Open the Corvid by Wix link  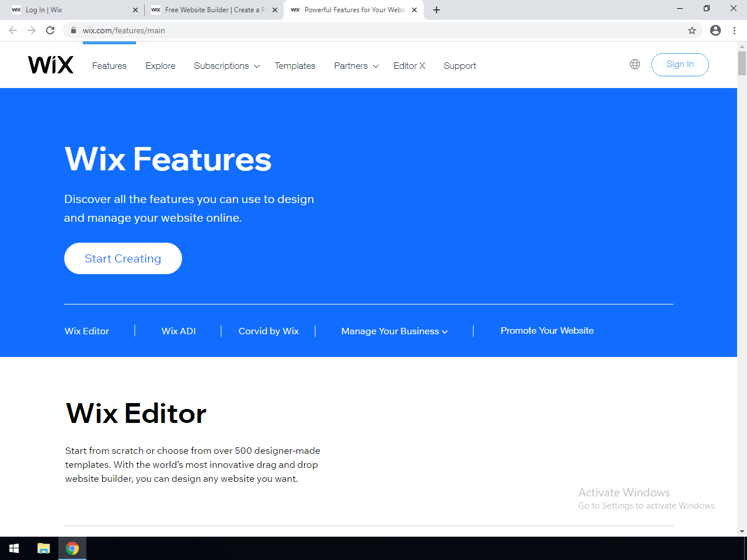point(268,331)
